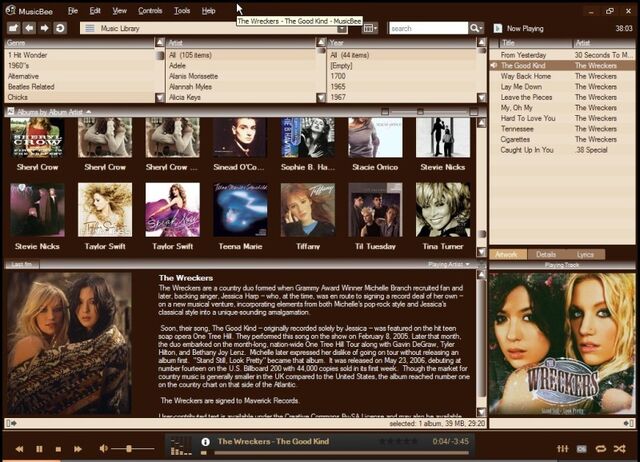
Task: Select the Tiffany album thumbnail
Action: click(x=308, y=210)
